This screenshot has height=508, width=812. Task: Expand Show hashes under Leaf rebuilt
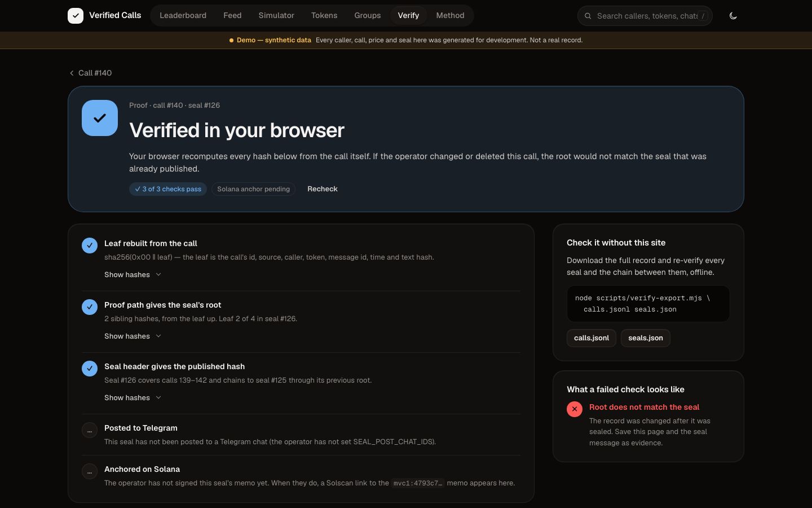(133, 274)
